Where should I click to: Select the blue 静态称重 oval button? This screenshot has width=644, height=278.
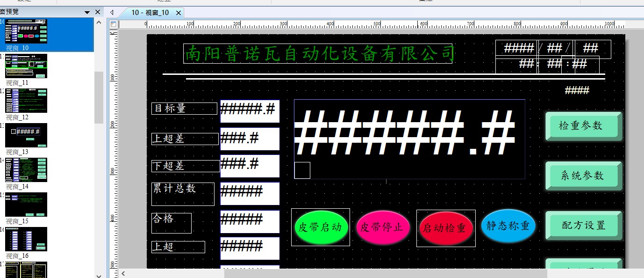click(508, 226)
